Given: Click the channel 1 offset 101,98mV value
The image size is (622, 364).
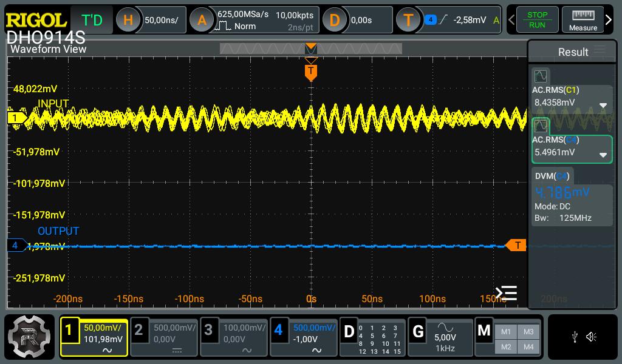Looking at the screenshot, I should click(103, 339).
